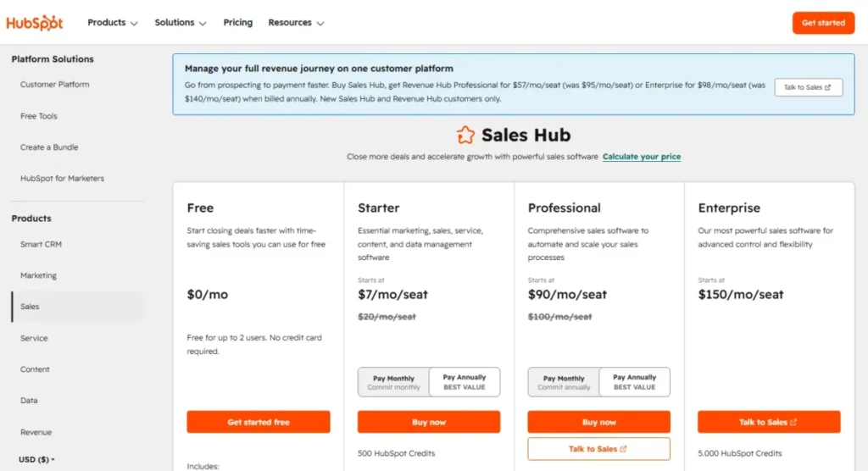Screen dimensions: 868x471
Task: Choose Pay Annually for Starter plan
Action: (465, 382)
